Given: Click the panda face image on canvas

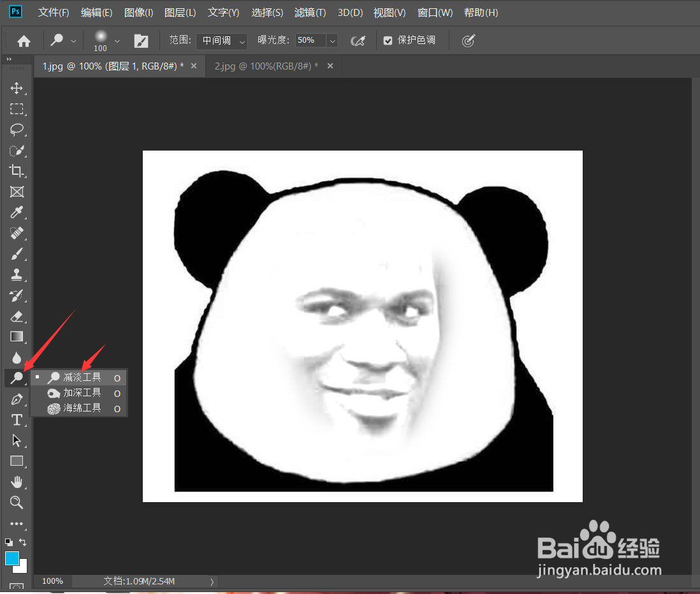Looking at the screenshot, I should tap(363, 326).
